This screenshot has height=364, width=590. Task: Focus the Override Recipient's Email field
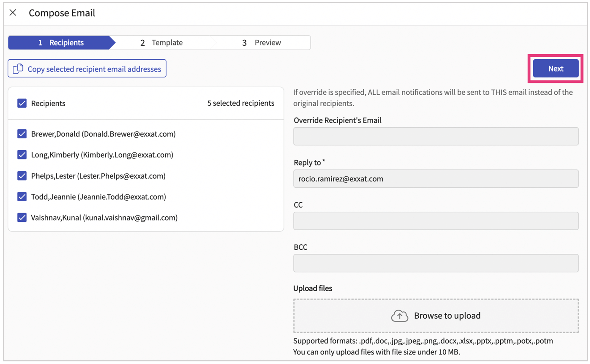pos(436,136)
